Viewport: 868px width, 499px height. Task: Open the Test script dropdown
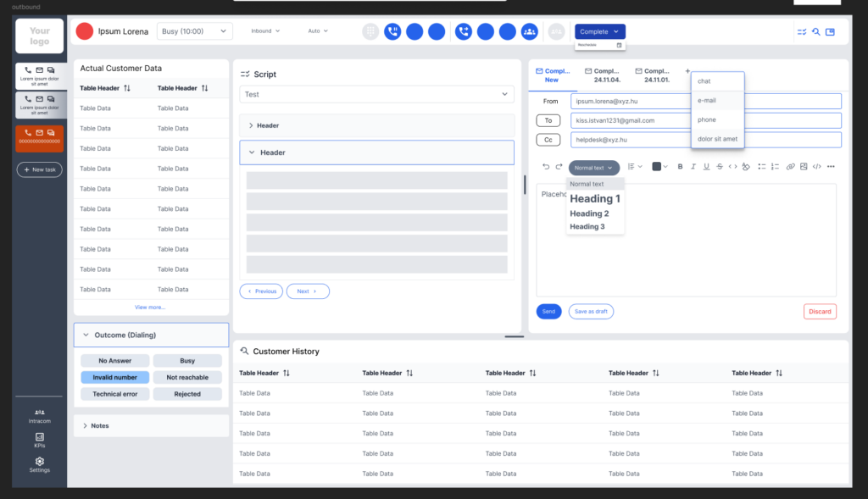tap(376, 95)
